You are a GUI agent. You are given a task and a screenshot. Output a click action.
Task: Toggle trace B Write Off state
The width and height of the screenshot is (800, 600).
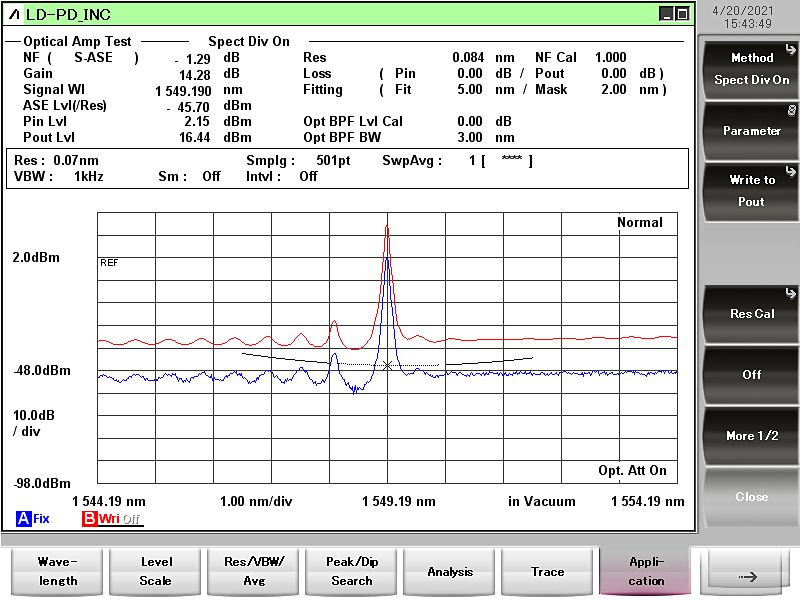118,519
